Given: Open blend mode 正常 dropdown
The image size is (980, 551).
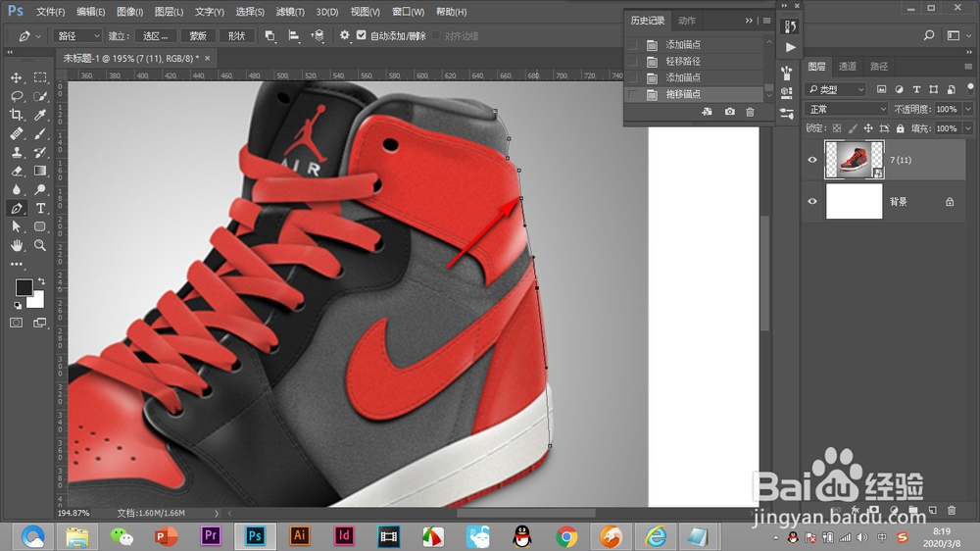Looking at the screenshot, I should pyautogui.click(x=847, y=109).
